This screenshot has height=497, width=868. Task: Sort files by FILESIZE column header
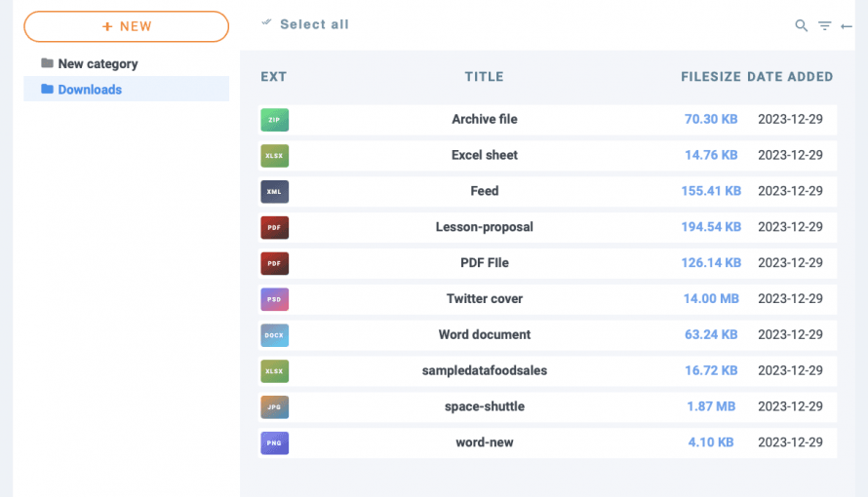click(x=711, y=77)
